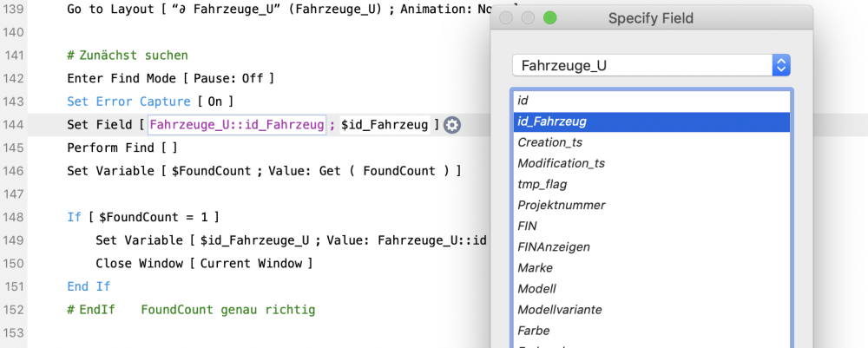Viewport: 868px width, 348px height.
Task: Click the green zoom button of Specify Field
Action: [549, 18]
